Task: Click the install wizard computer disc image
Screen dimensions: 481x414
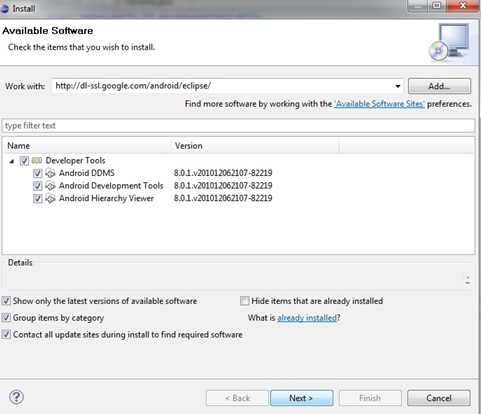Action: coord(450,42)
